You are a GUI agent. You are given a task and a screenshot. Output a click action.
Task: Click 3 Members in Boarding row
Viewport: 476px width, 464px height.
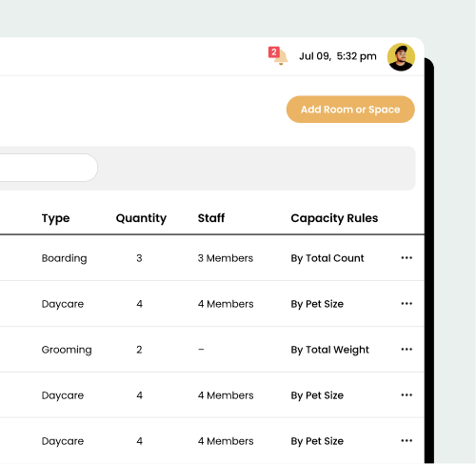point(226,258)
